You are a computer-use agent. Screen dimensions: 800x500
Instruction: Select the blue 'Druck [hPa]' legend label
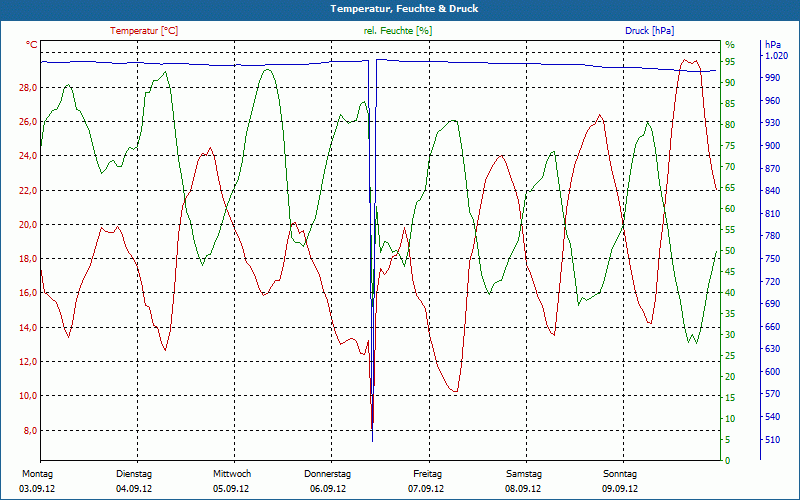[x=649, y=31]
